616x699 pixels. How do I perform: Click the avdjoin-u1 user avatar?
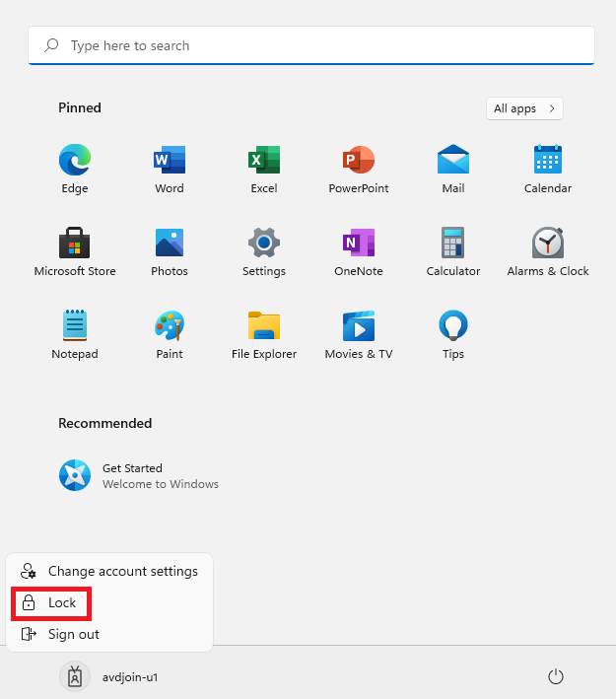75,676
